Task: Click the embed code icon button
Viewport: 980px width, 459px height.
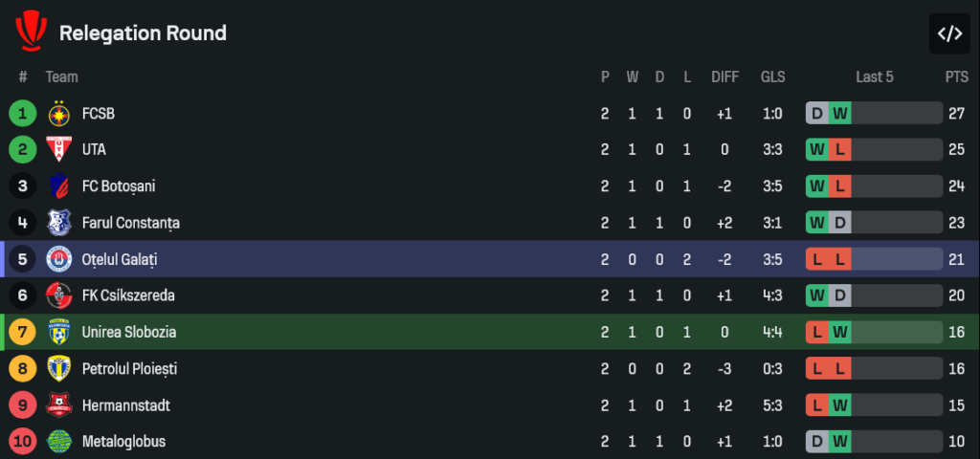Action: (x=948, y=34)
